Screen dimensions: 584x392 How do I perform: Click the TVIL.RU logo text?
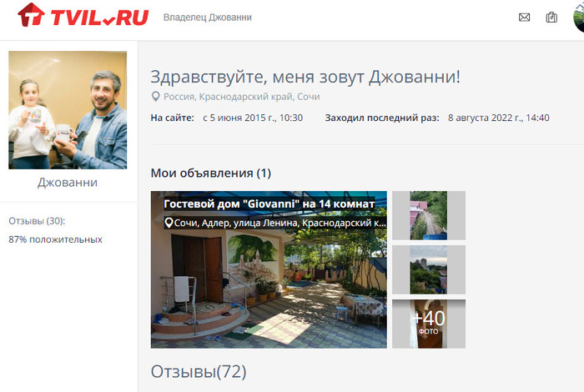99,18
